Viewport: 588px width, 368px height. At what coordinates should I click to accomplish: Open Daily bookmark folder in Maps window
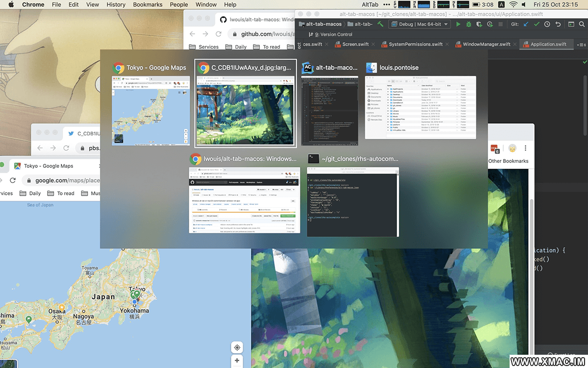tap(30, 193)
